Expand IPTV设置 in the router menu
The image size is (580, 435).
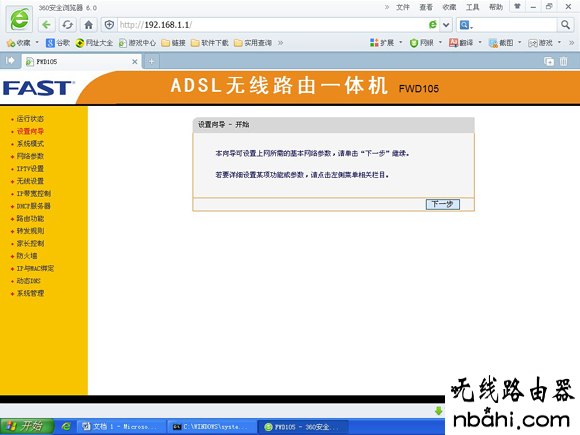click(30, 169)
